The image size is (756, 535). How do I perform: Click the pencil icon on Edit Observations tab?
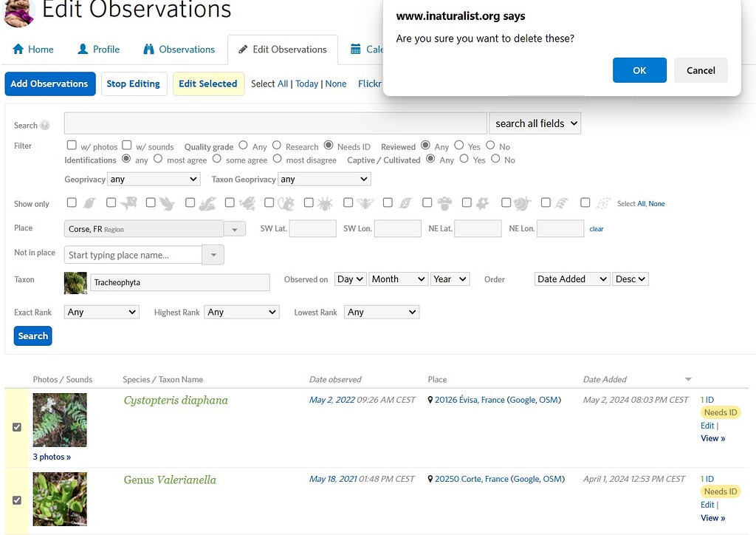click(243, 49)
